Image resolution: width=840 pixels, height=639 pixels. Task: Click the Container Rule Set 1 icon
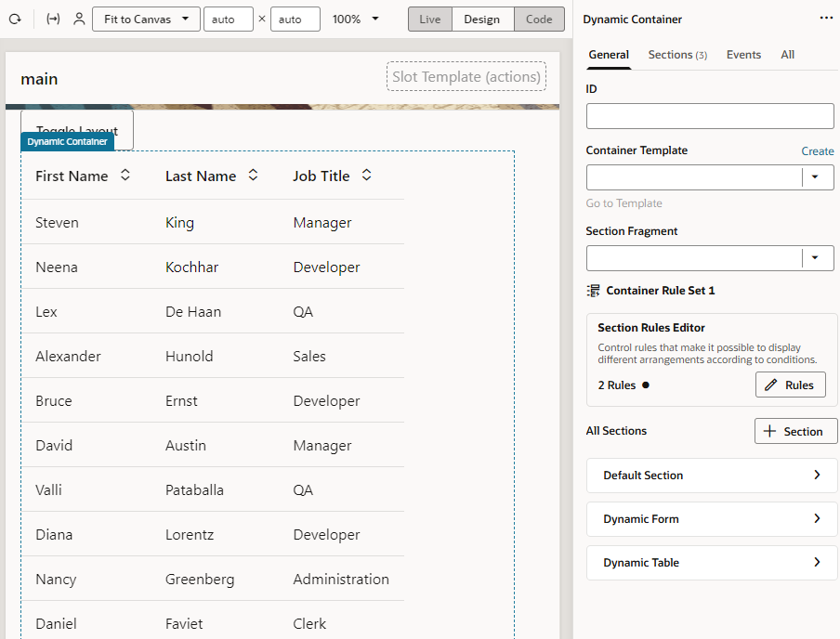593,291
